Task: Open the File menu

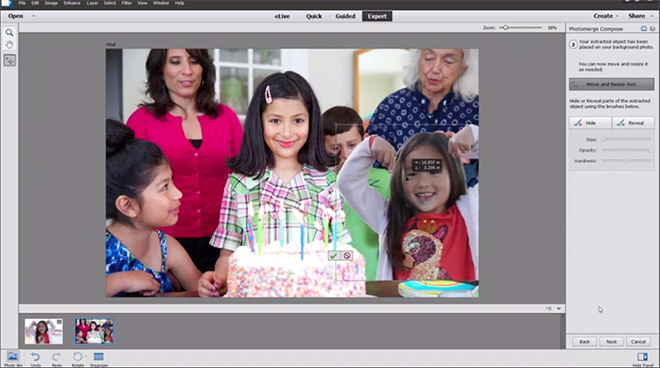Action: point(22,3)
